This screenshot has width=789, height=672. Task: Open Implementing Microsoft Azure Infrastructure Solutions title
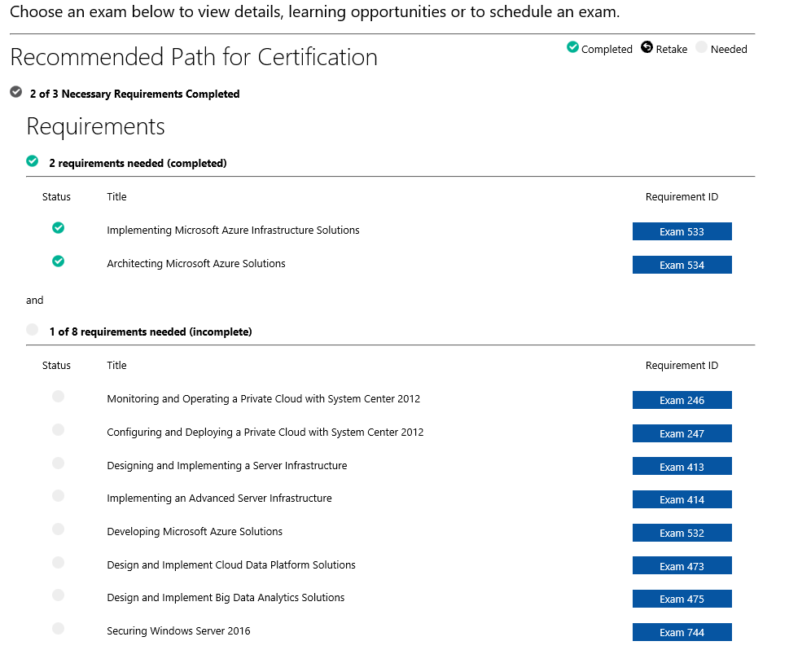click(233, 231)
